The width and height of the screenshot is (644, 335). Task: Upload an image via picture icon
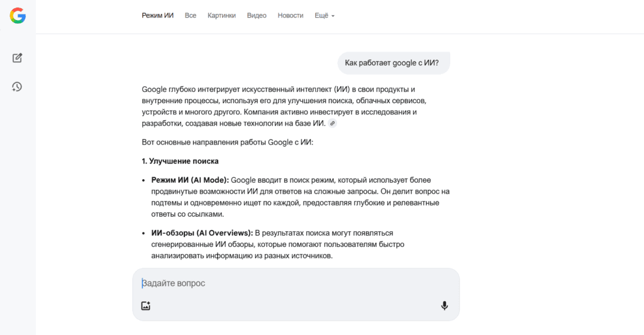click(x=146, y=306)
